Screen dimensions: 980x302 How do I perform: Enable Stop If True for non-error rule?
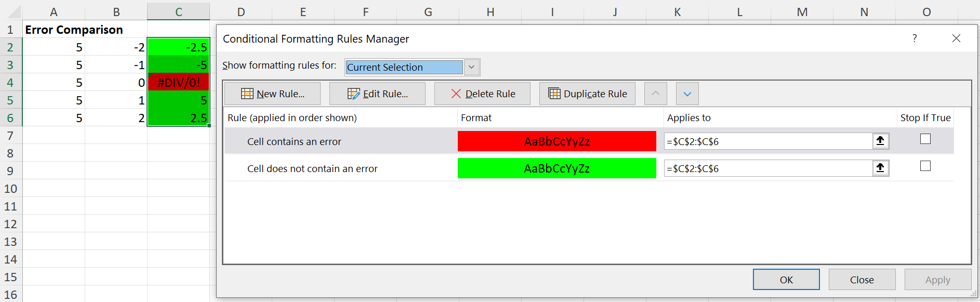[x=925, y=166]
